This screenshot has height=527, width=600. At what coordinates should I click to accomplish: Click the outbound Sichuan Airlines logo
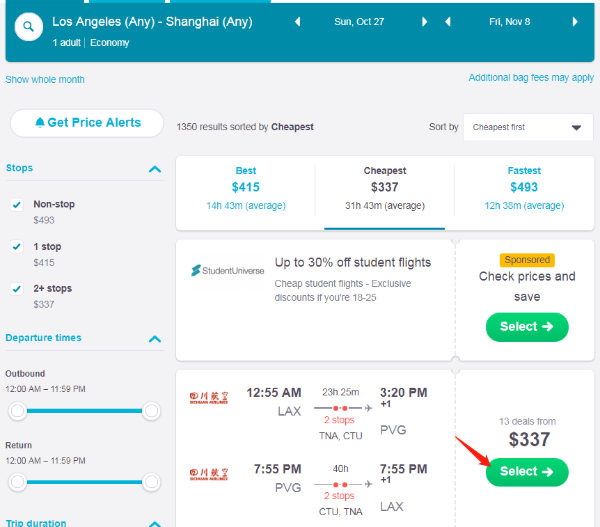coord(208,397)
